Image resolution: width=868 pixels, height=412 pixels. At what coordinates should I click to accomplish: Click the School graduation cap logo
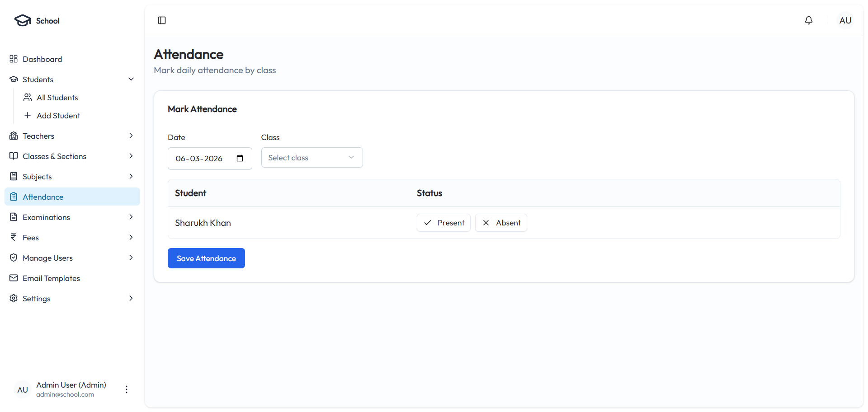coord(23,21)
